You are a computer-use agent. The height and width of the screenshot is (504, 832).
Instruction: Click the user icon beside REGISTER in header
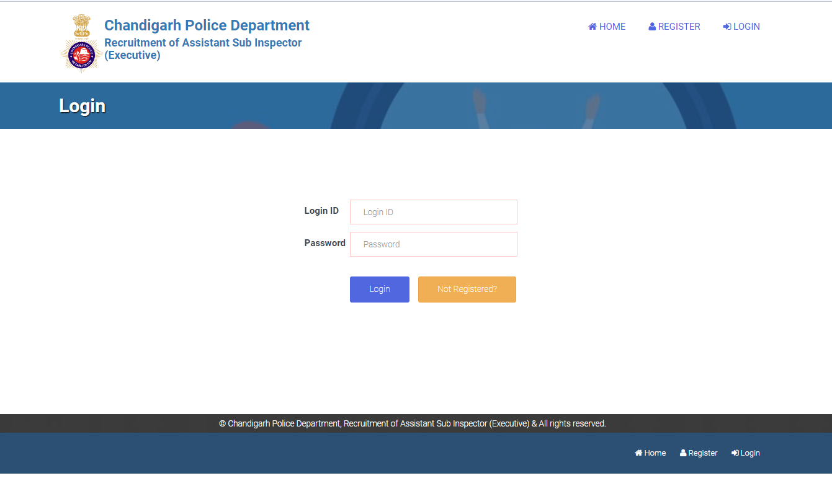coord(652,27)
